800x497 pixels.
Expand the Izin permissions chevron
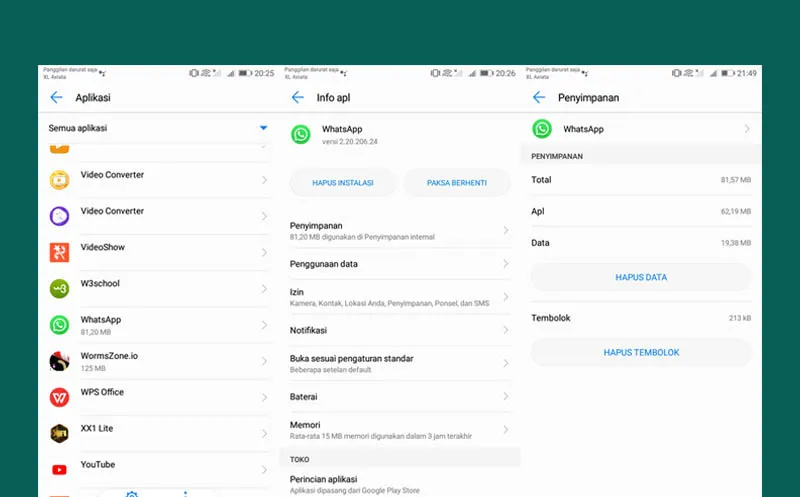[505, 297]
